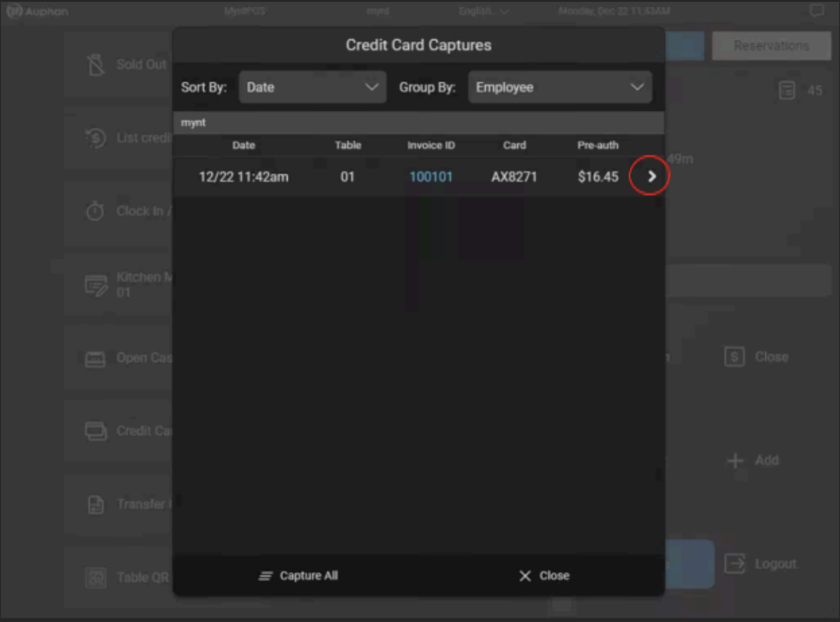
Task: Click the order list icon beside 45
Action: 787,90
